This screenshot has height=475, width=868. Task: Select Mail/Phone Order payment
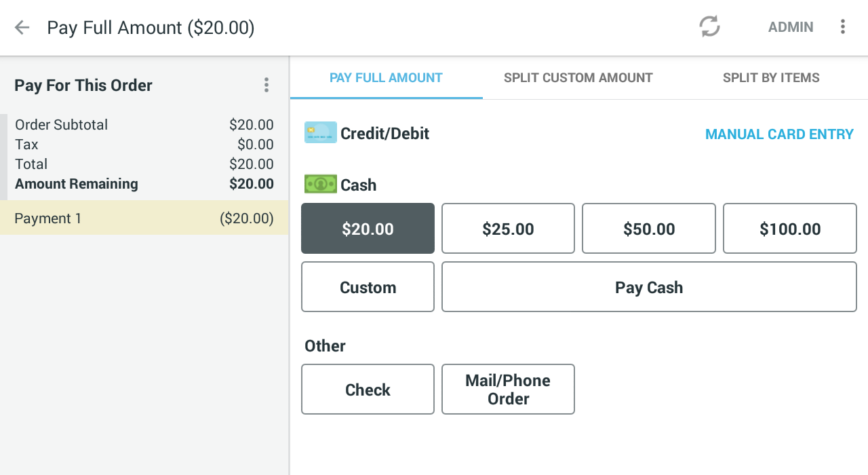(x=508, y=389)
